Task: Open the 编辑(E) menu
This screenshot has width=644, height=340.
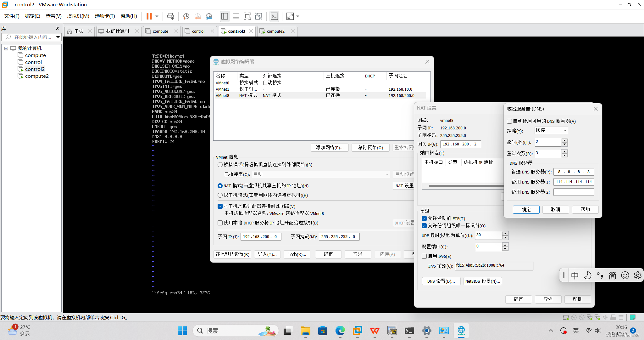Action: tap(33, 16)
